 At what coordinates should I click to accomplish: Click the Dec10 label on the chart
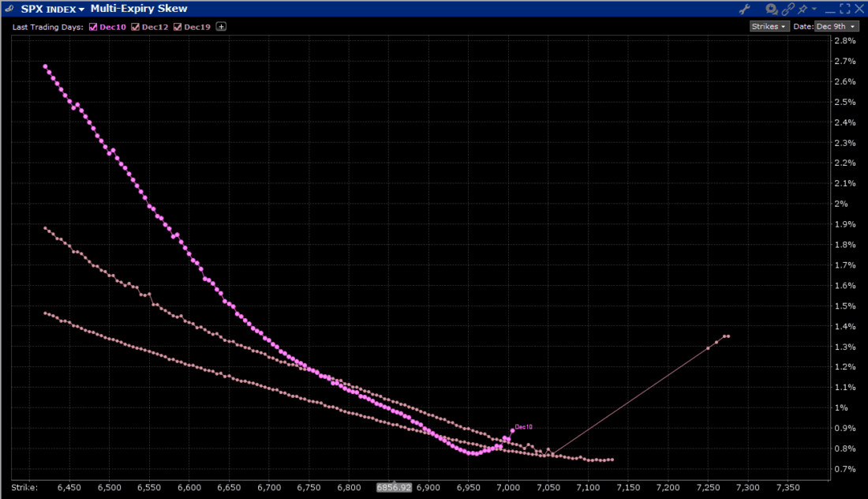point(523,426)
